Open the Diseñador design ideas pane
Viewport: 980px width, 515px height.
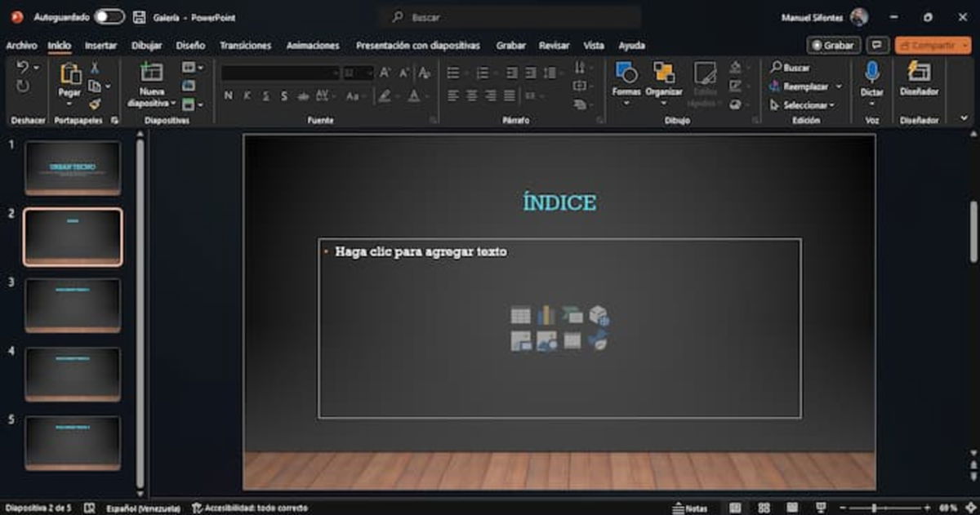(921, 86)
